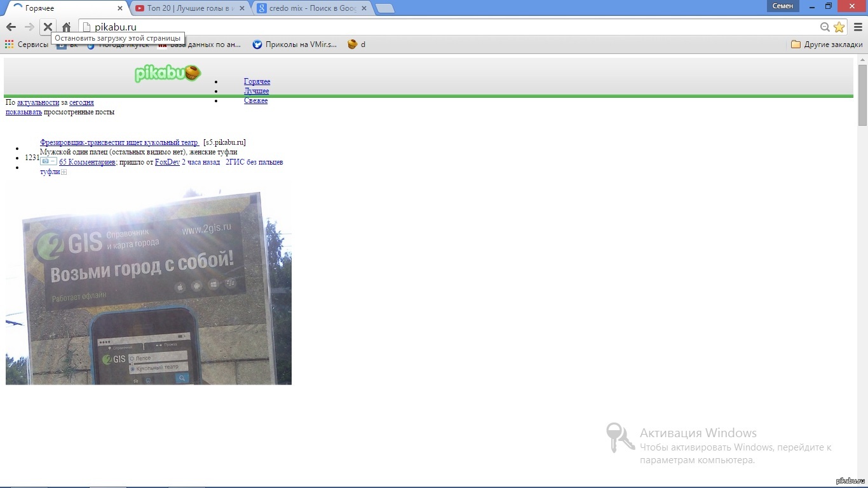Open the Лучшее section link

[257, 91]
